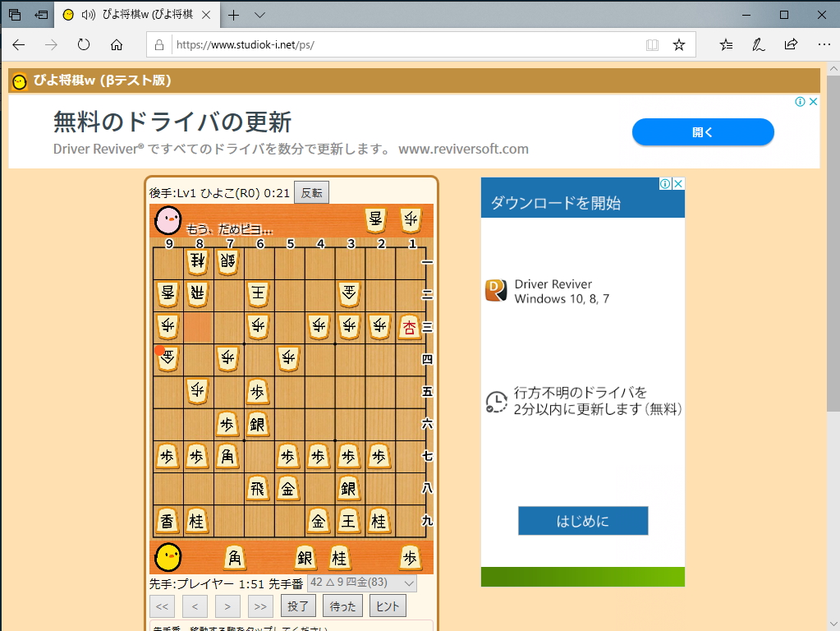
Task: Mute the tab audio via the speaker icon
Action: [87, 14]
